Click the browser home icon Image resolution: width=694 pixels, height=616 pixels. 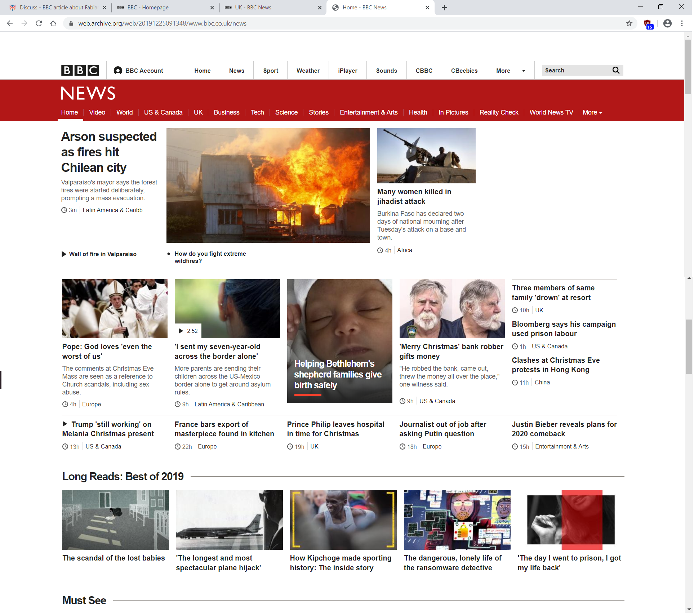[53, 23]
